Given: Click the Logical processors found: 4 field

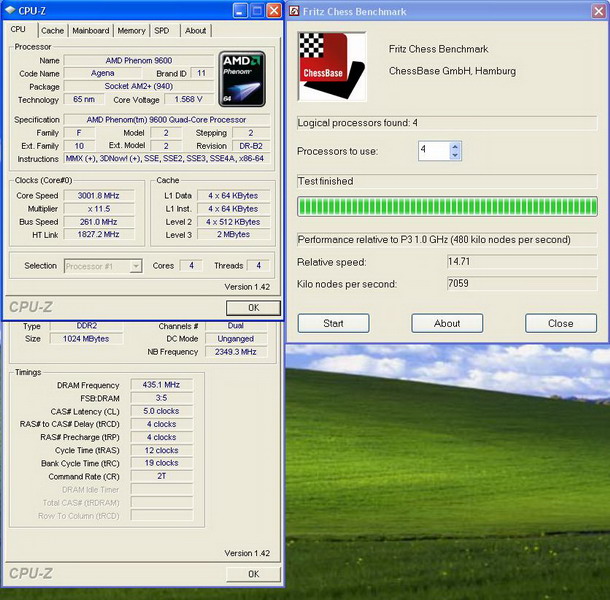Looking at the screenshot, I should (447, 123).
